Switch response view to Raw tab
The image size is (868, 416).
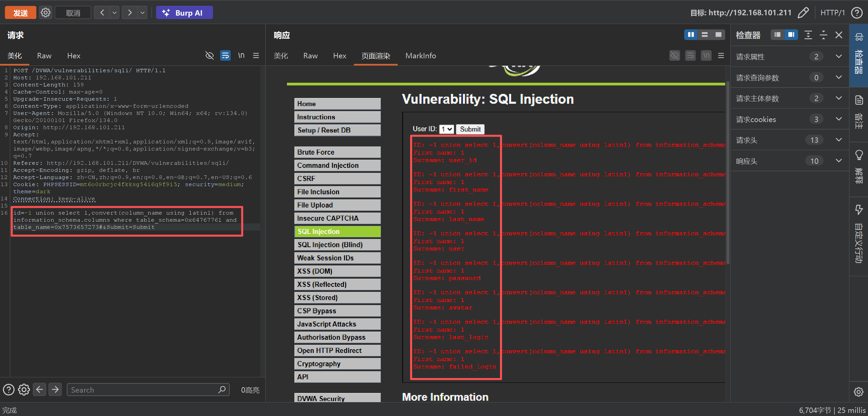click(x=310, y=56)
